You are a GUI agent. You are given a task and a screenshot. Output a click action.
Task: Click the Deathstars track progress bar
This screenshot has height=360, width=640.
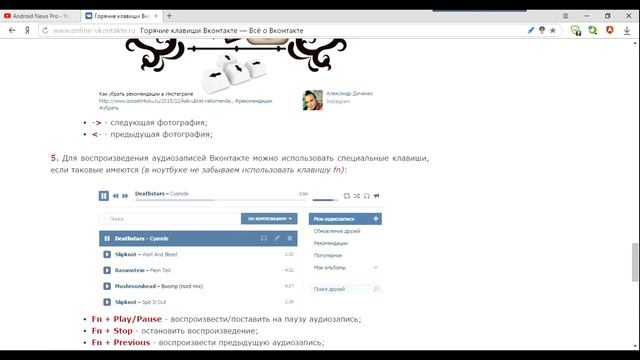pos(221,200)
